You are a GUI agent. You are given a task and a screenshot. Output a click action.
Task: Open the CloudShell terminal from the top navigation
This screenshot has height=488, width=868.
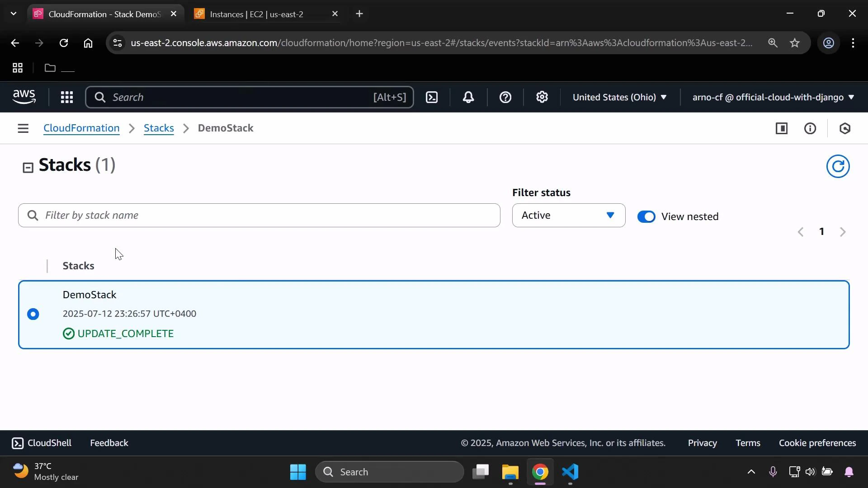tap(41, 443)
